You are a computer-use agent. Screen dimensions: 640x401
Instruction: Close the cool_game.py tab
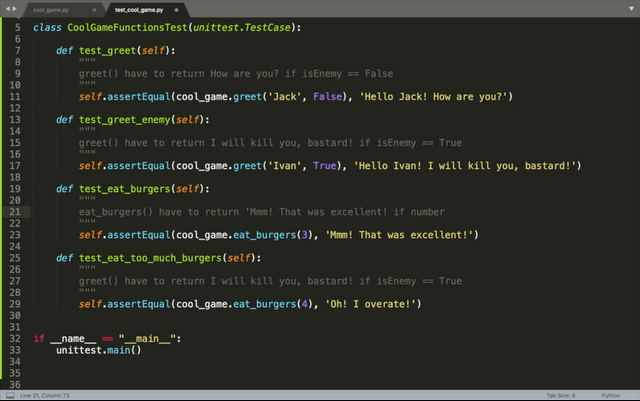[94, 8]
